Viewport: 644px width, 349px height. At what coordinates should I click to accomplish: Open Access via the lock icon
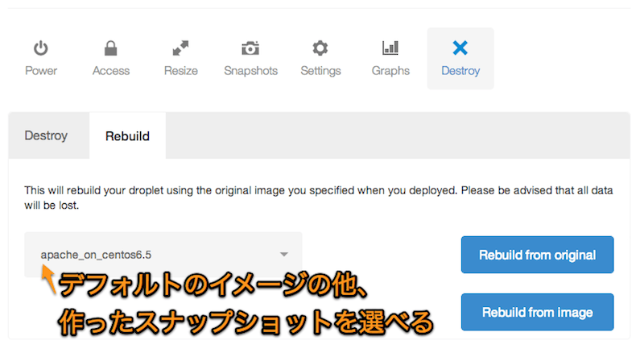110,48
